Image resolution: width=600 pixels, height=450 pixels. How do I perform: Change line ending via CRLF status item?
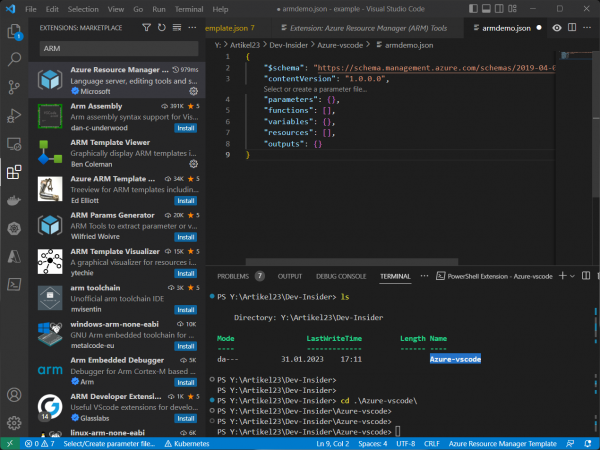(432, 444)
